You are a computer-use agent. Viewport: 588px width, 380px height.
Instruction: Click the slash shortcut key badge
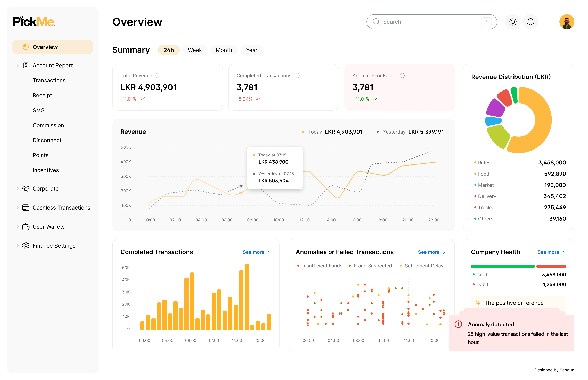[486, 22]
